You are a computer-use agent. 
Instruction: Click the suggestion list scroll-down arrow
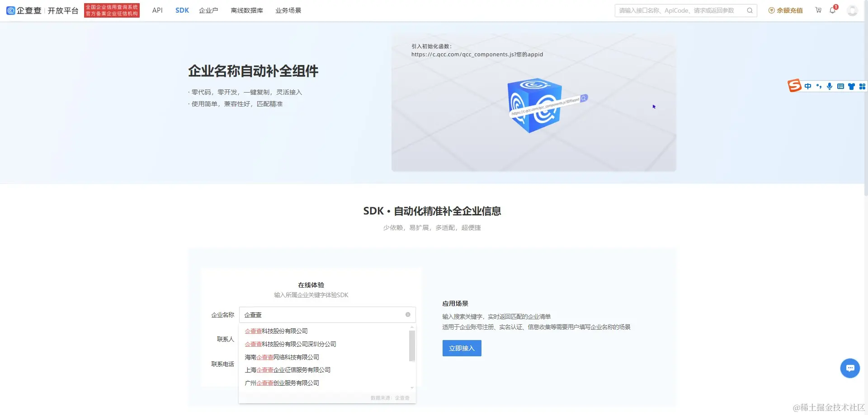412,388
